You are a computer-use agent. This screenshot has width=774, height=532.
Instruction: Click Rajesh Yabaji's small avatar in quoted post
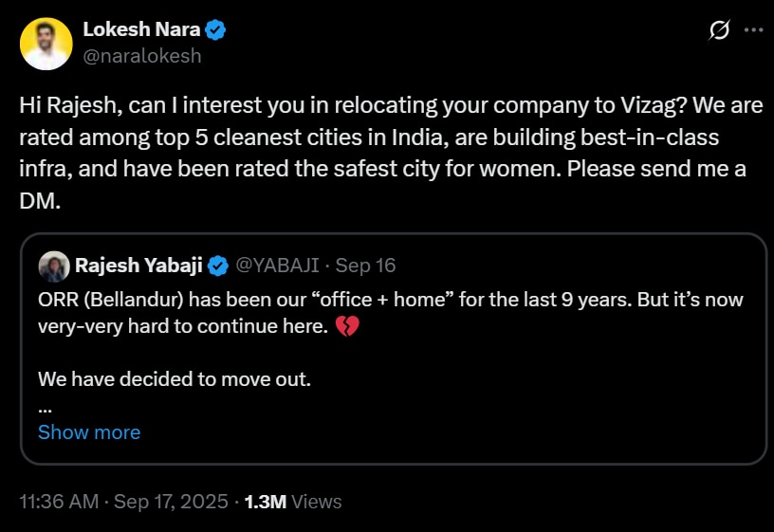53,266
